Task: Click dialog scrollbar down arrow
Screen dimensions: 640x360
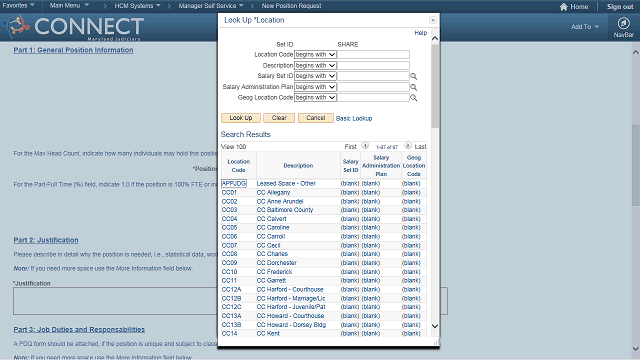Action: coord(435,326)
